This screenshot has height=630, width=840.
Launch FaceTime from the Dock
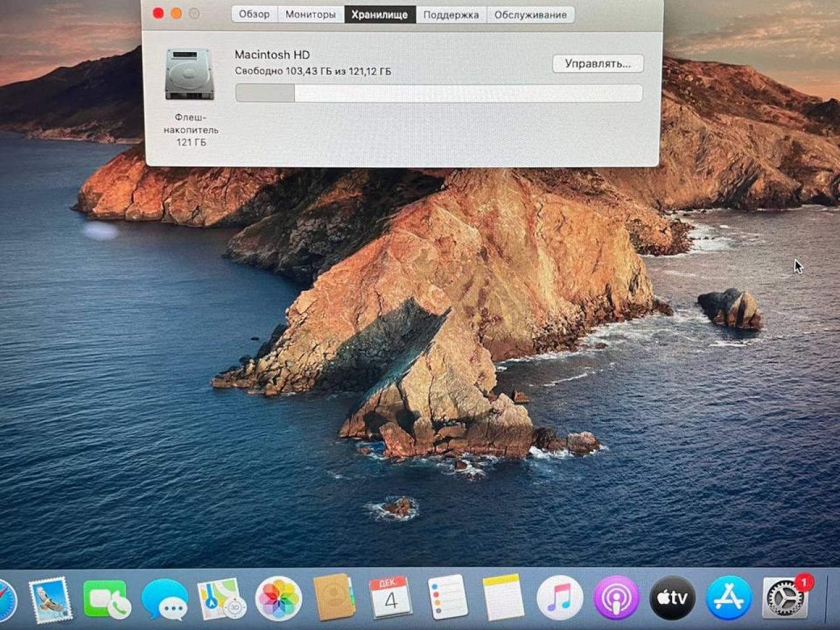[107, 600]
